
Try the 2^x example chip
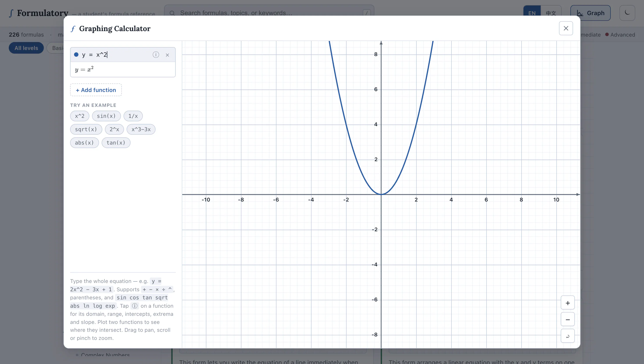[114, 129]
